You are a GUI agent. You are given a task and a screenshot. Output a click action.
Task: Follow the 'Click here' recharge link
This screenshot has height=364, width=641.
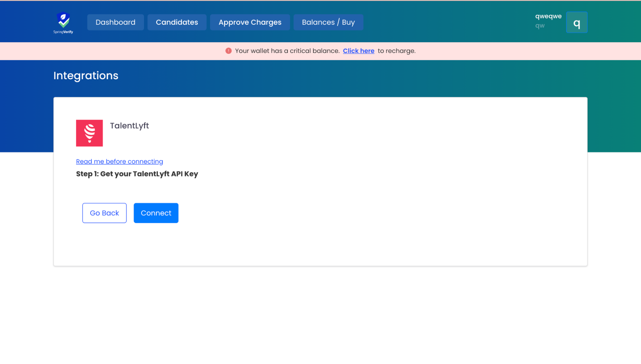click(x=358, y=51)
